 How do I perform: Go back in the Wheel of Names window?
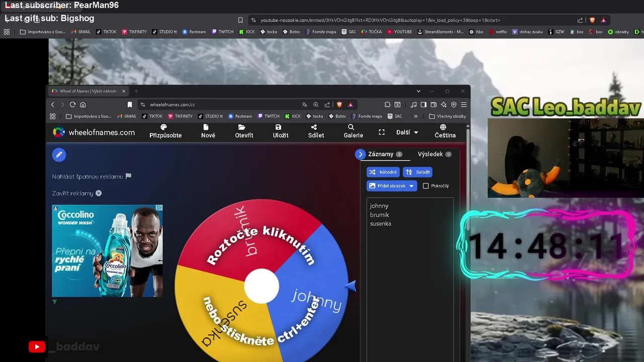(x=52, y=105)
